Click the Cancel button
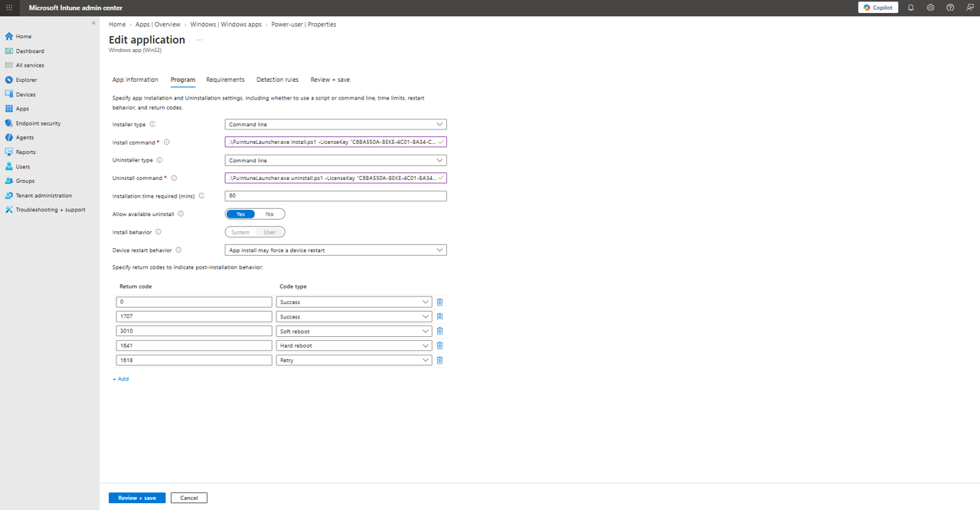The image size is (980, 510). tap(189, 498)
